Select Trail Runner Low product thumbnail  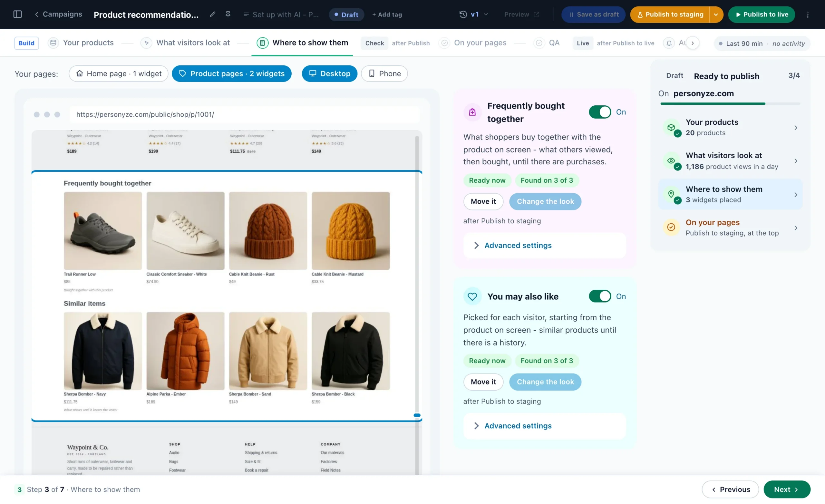coord(103,231)
